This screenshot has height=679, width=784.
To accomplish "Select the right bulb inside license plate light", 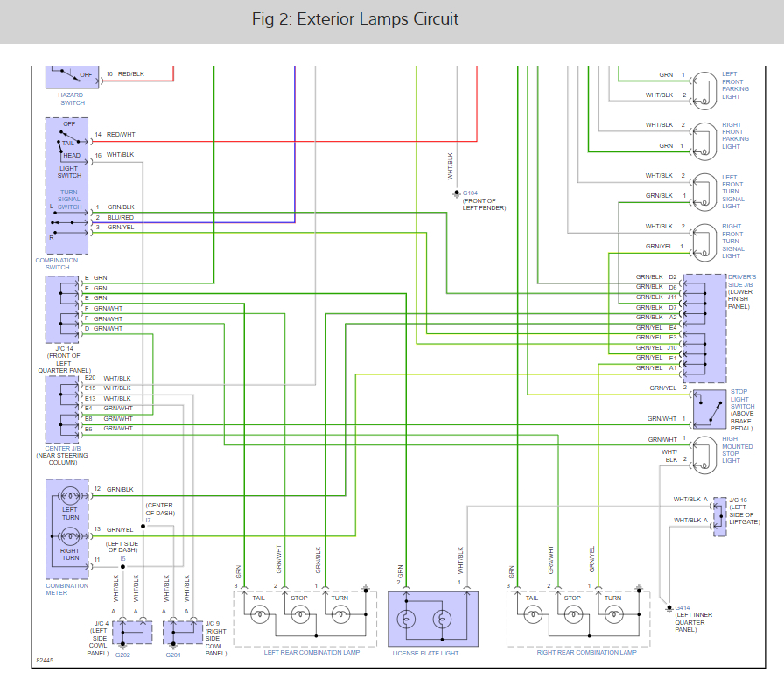I will pyautogui.click(x=442, y=620).
